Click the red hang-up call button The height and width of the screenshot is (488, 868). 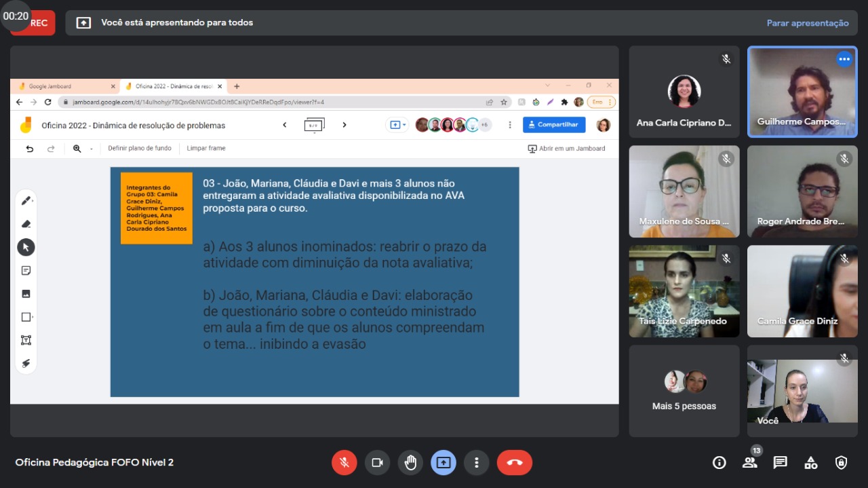click(514, 462)
